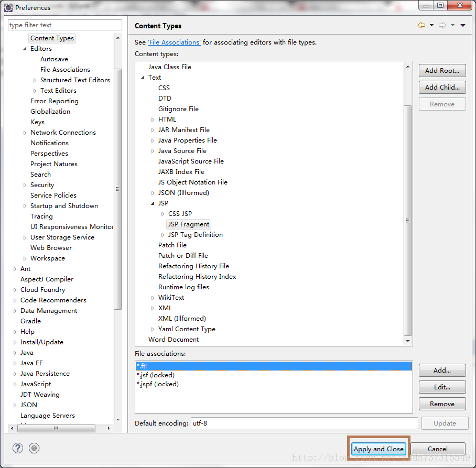Open the Content Types view menu triangle

tap(463, 25)
